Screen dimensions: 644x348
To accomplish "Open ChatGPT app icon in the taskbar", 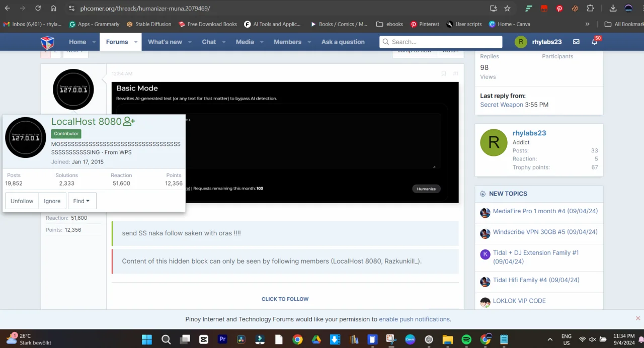I will (x=429, y=339).
